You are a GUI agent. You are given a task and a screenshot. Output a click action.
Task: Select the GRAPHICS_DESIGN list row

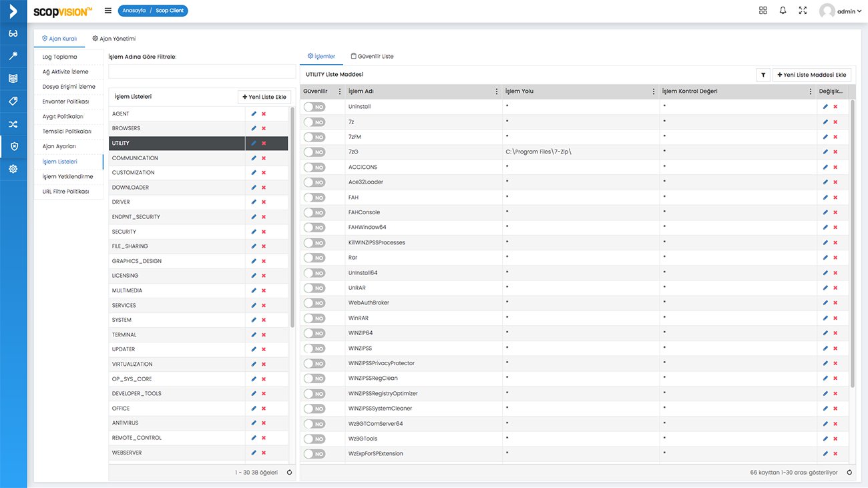(x=198, y=261)
